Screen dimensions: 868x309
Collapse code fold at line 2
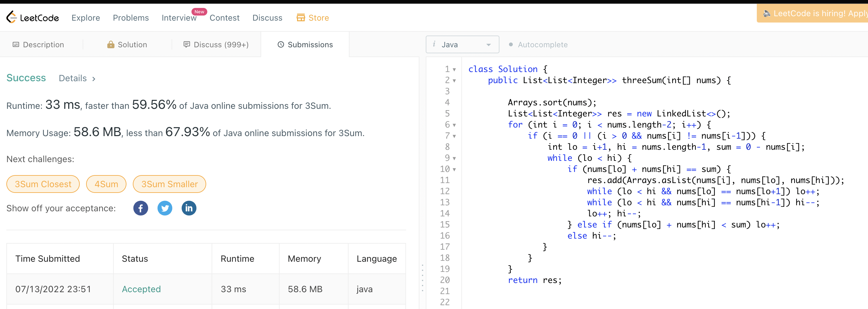tap(454, 81)
